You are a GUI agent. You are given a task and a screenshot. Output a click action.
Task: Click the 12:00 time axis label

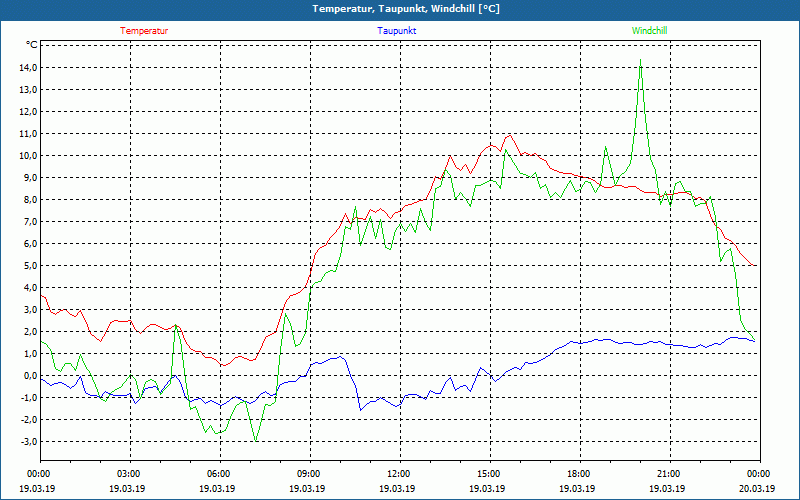(400, 473)
